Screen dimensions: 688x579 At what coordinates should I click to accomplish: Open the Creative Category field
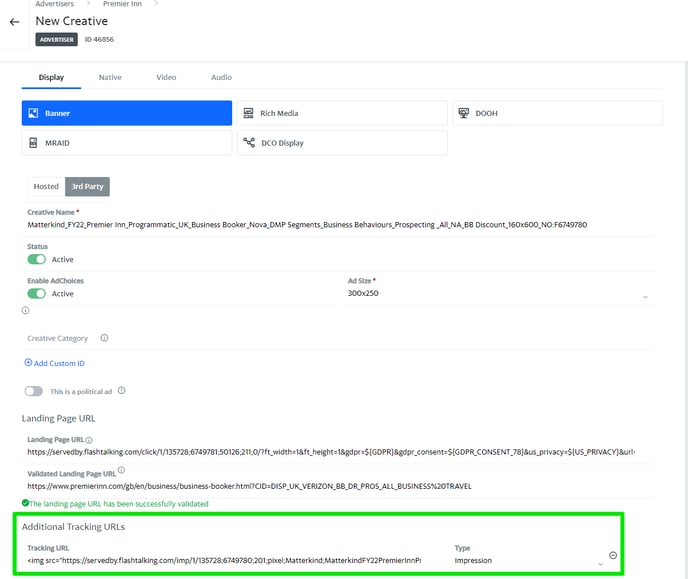[x=338, y=338]
